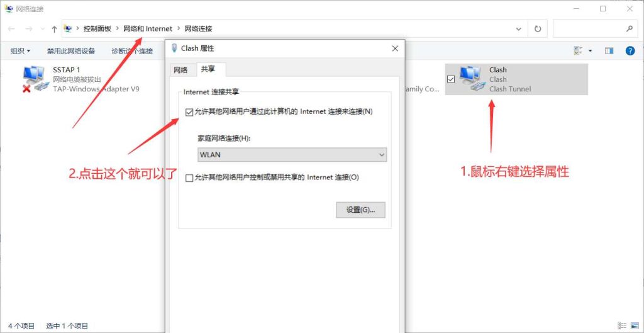644x333 pixels.
Task: Uncheck the Clash adapter selection checkbox
Action: pyautogui.click(x=450, y=79)
